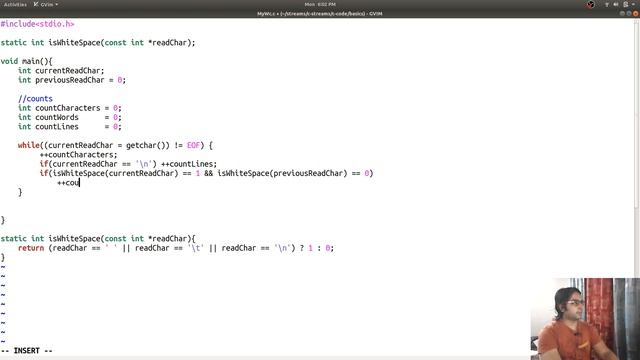Open the network status indicator

coord(607,4)
